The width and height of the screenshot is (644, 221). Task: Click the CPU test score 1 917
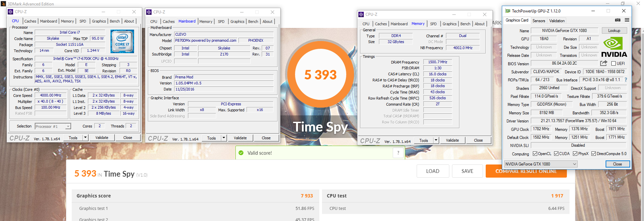click(557, 196)
